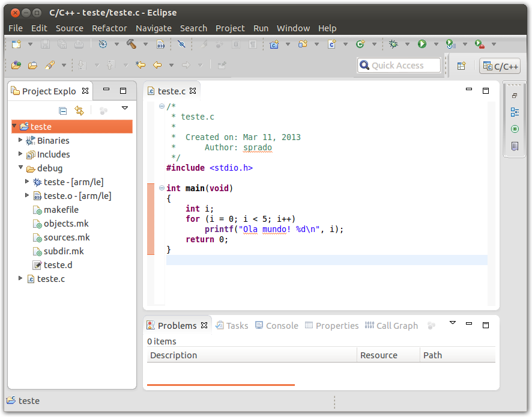The image size is (532, 419).
Task: Open the Task List icon in right trim
Action: [515, 146]
